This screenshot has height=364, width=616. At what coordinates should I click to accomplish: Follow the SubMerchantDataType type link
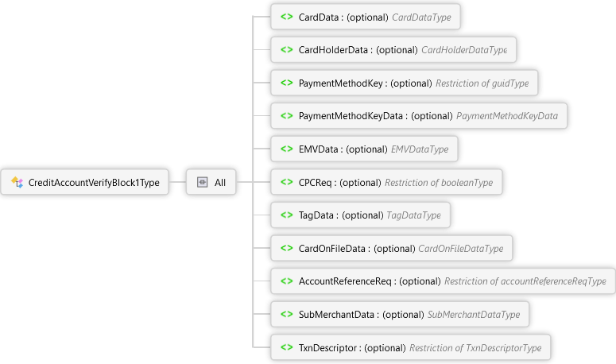point(473,315)
